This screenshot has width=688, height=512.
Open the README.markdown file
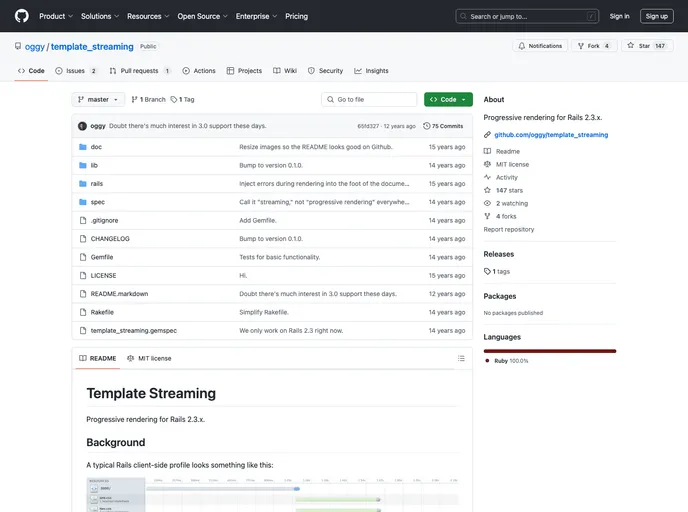click(119, 294)
